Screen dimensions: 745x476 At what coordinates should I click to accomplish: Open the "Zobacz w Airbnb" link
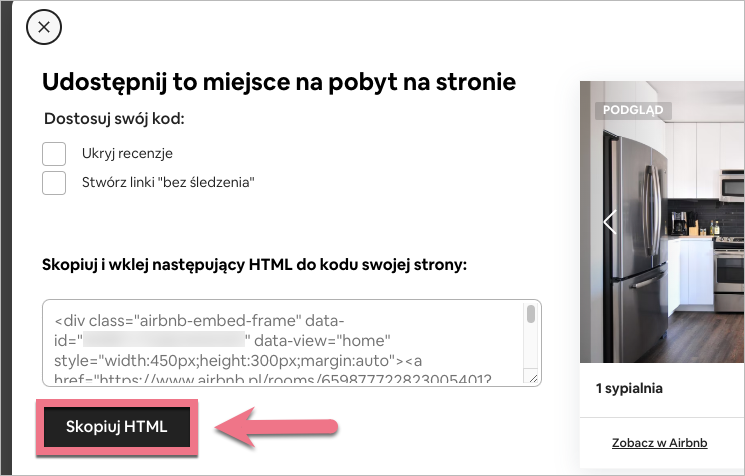660,442
